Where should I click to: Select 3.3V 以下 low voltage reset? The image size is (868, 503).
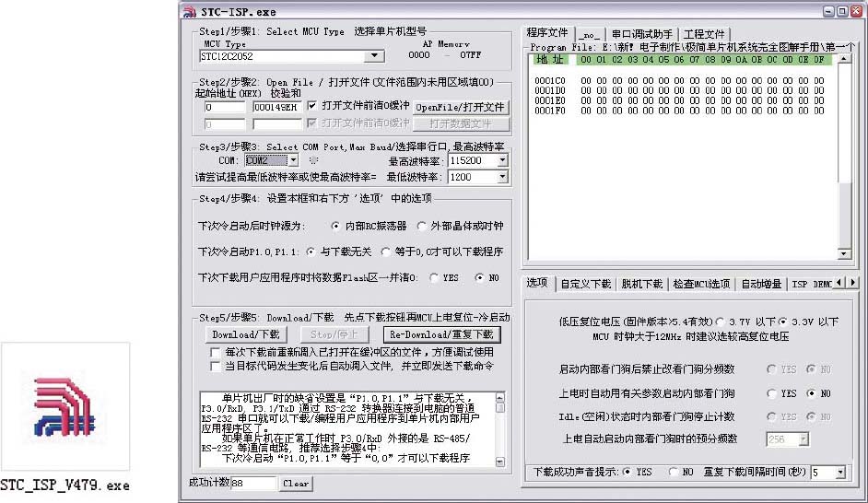click(782, 322)
